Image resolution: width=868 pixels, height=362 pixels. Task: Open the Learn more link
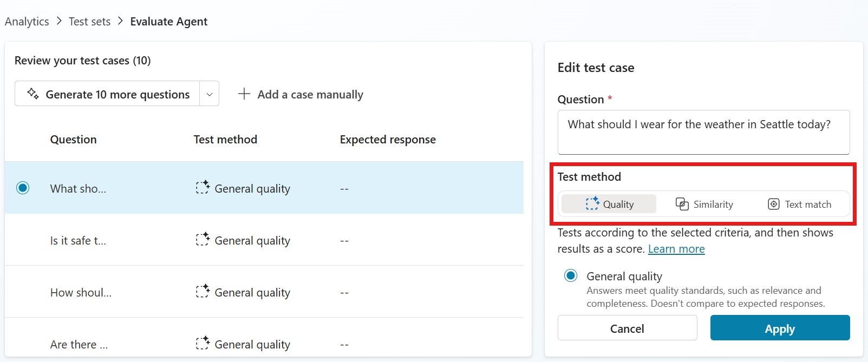[x=676, y=249]
